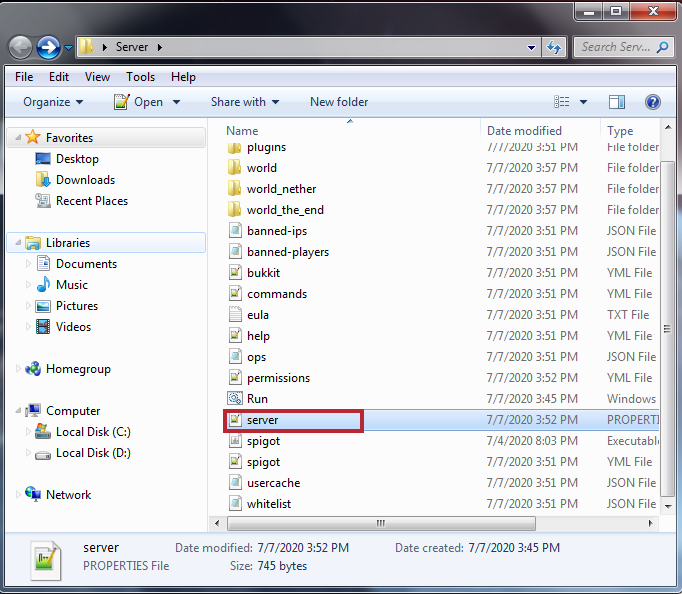
Task: Select the help YML file icon
Action: (x=235, y=336)
